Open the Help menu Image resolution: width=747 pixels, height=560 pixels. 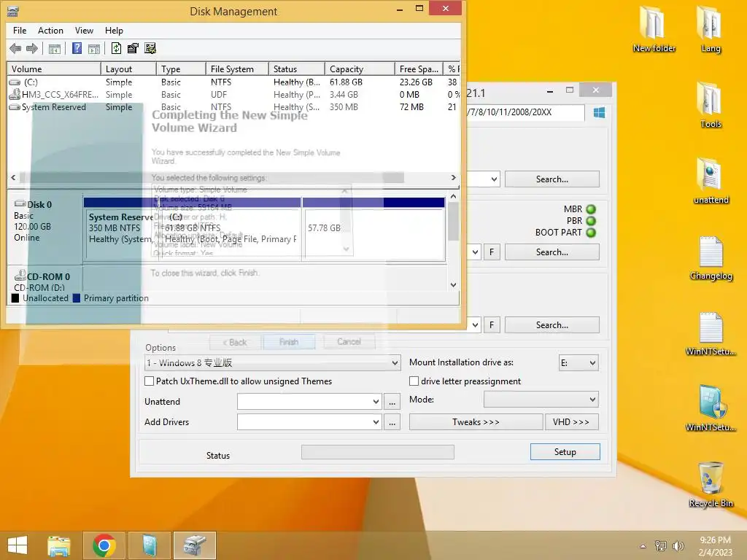click(114, 31)
